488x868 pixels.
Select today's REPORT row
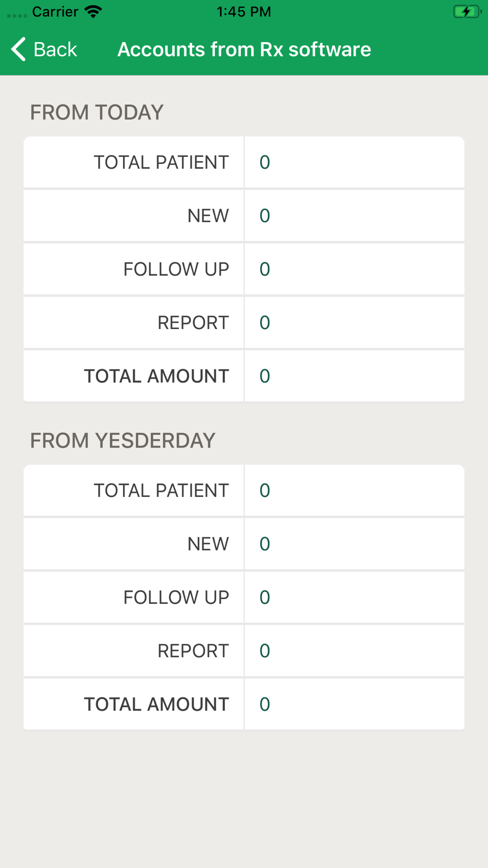pyautogui.click(x=244, y=322)
